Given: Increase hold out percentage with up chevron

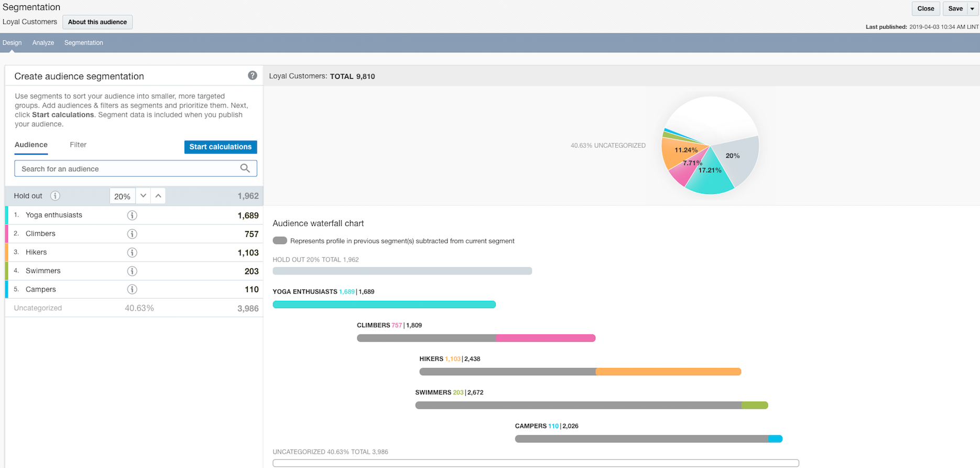Looking at the screenshot, I should 158,195.
